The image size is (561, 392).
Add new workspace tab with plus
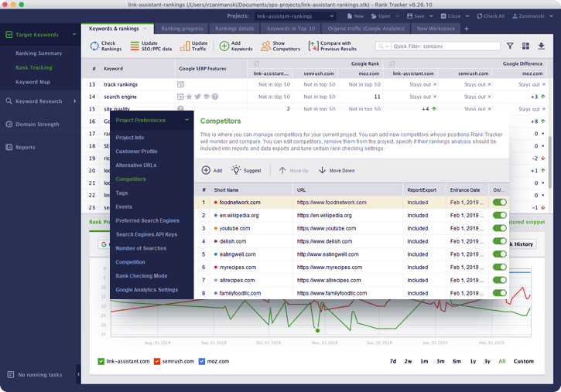(467, 29)
